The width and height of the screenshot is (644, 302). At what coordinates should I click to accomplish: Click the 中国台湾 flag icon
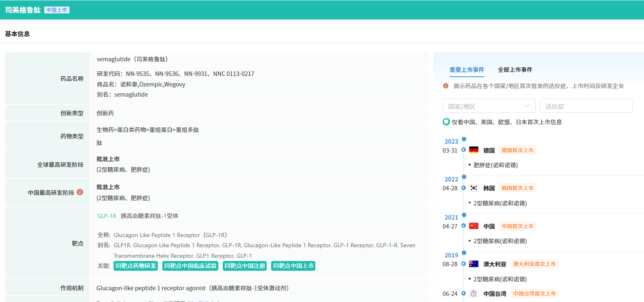(474, 293)
